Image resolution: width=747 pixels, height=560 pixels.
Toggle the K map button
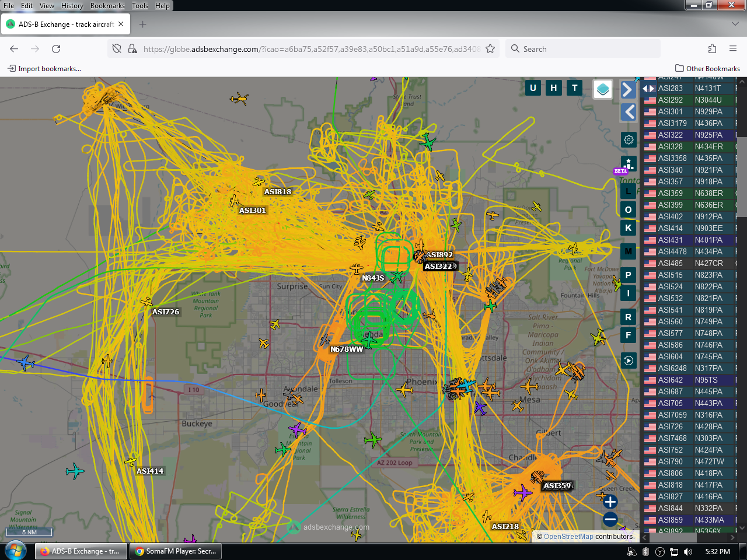coord(629,228)
